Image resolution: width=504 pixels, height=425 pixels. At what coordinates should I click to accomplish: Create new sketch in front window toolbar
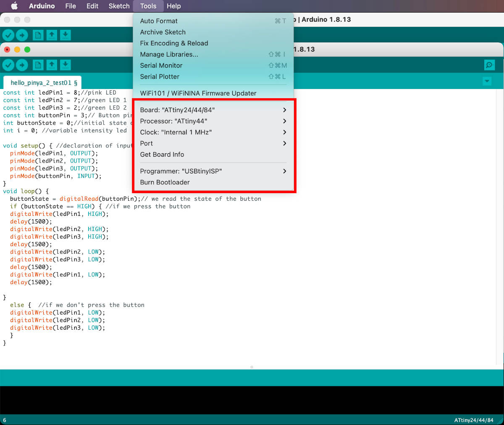click(x=38, y=65)
